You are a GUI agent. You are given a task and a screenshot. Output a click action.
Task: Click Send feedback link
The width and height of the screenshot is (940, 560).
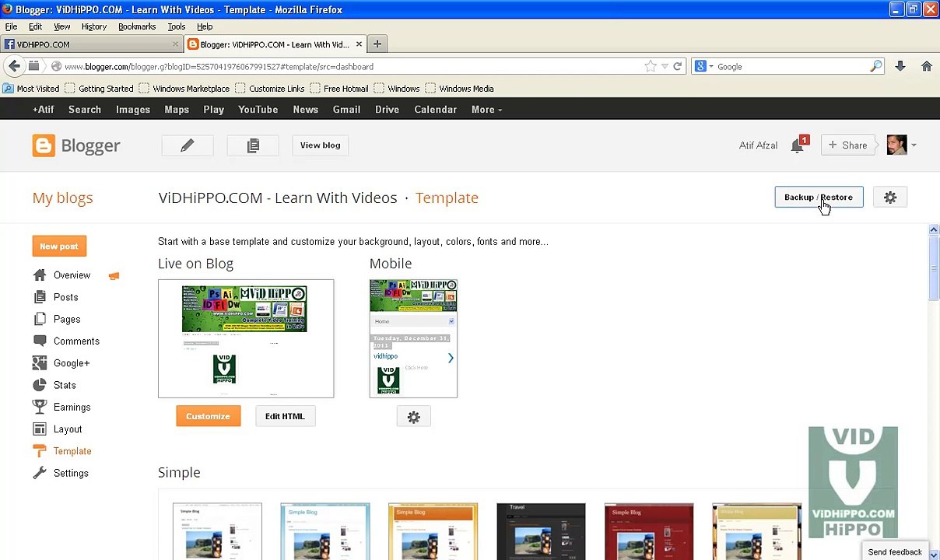click(x=895, y=552)
